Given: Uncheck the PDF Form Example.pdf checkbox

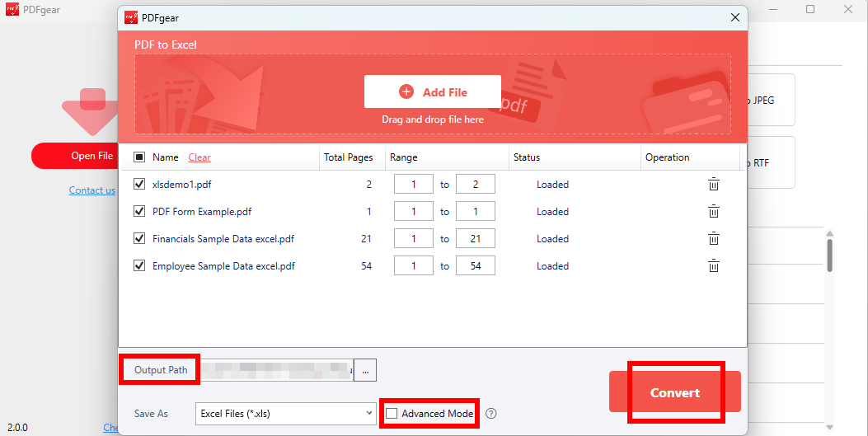Looking at the screenshot, I should (x=139, y=211).
